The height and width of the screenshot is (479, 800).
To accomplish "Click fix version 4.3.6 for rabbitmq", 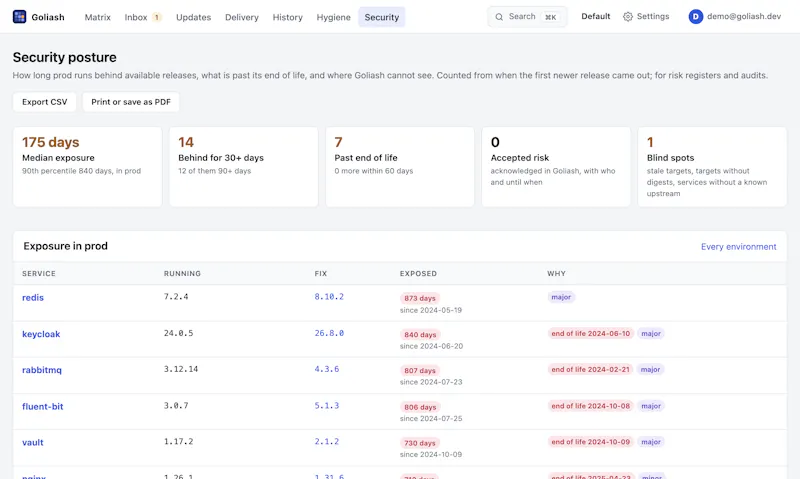I will tap(327, 369).
